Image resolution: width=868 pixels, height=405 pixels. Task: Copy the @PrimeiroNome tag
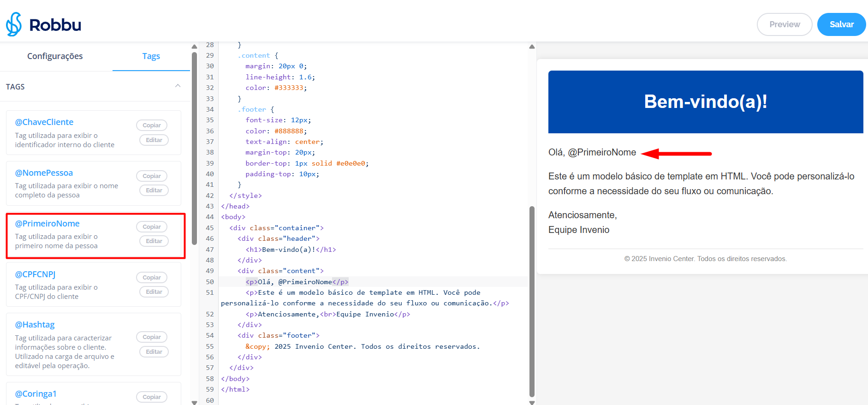tap(151, 227)
